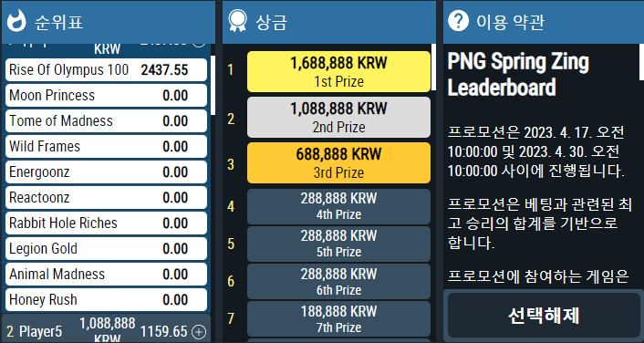Click the 6th Prize 288,888 KRW card
The height and width of the screenshot is (343, 644).
click(338, 281)
